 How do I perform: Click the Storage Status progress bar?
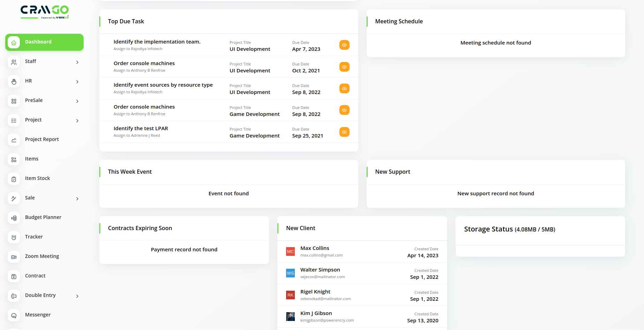point(540,251)
